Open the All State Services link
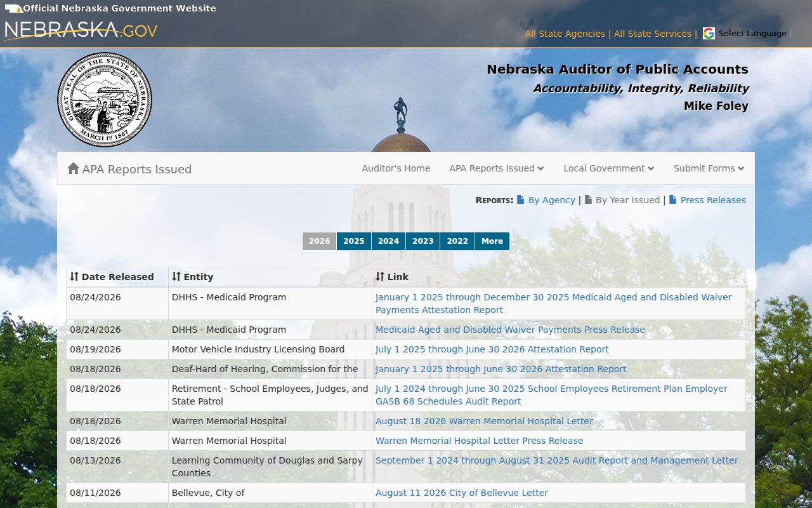This screenshot has width=812, height=508. (653, 34)
